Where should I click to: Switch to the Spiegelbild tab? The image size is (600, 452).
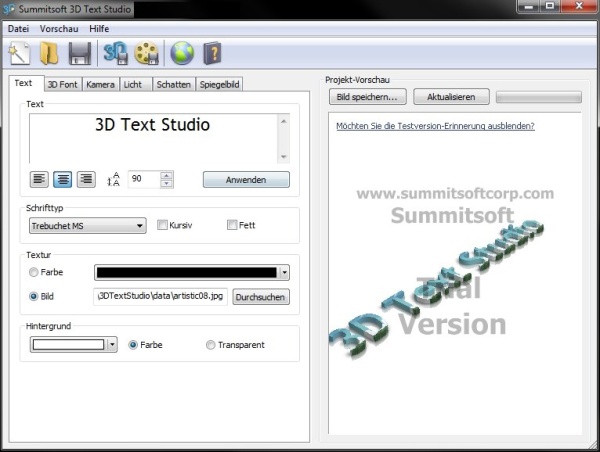(219, 84)
